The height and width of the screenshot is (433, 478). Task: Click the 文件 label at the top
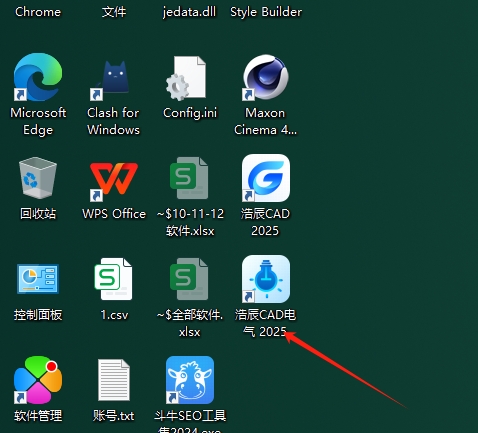114,12
